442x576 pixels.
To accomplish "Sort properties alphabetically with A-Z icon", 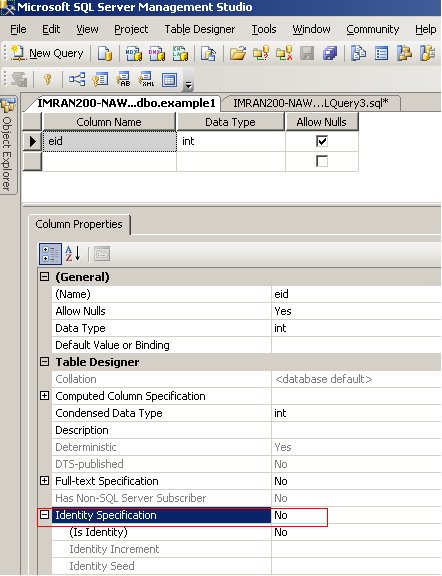I will coord(73,254).
